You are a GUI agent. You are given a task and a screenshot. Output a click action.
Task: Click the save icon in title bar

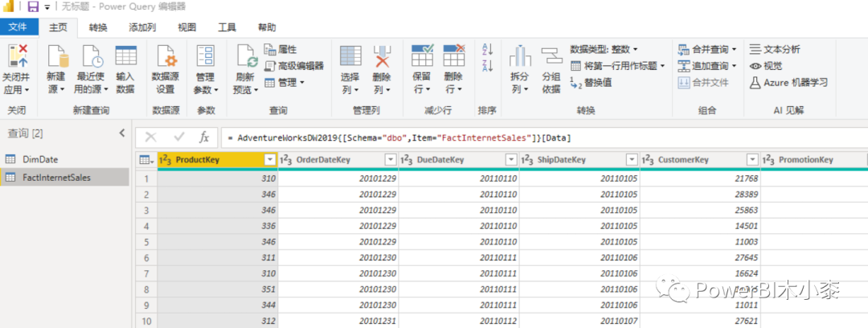[x=33, y=6]
